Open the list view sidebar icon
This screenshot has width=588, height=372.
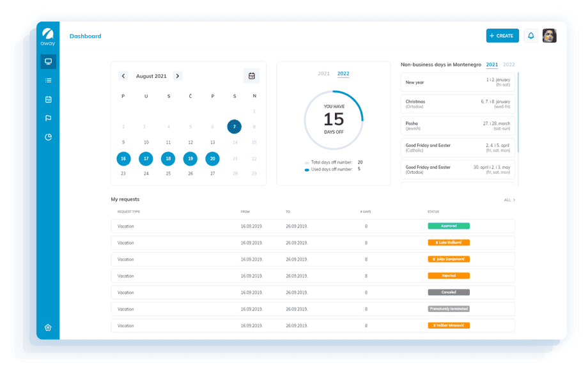tap(48, 81)
